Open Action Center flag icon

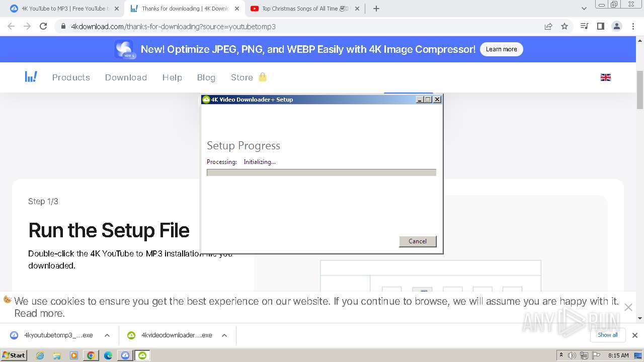[596, 355]
